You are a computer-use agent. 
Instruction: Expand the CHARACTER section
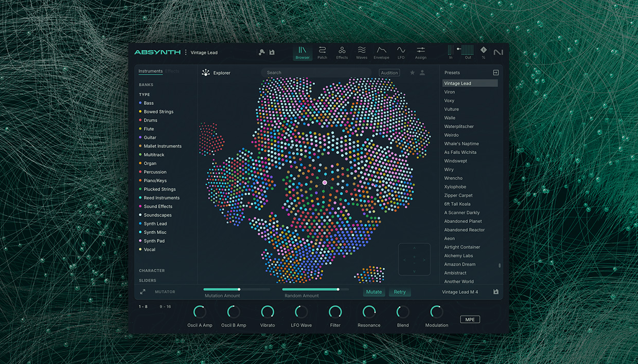point(152,270)
